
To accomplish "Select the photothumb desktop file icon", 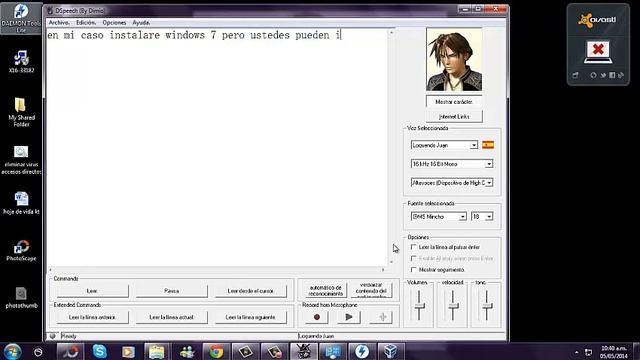I will click(x=21, y=298).
